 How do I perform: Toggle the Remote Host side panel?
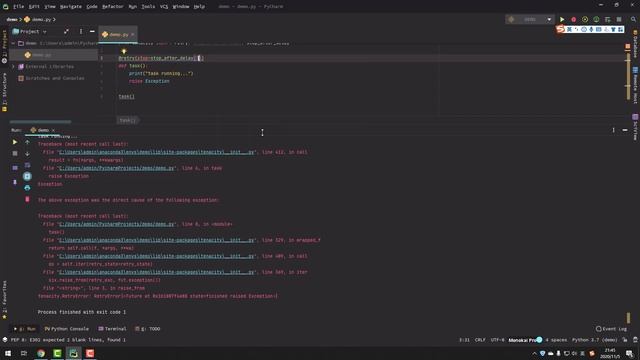[636, 86]
